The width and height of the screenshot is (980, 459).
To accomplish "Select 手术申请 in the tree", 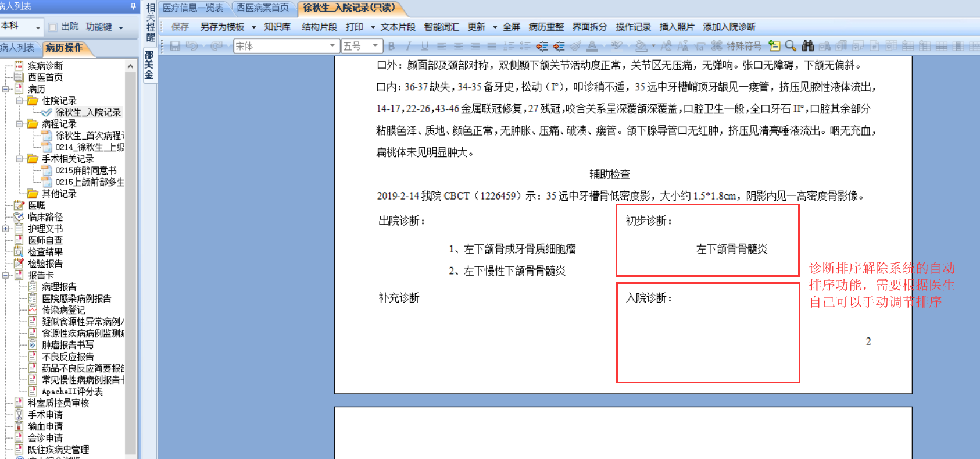I will pos(45,415).
